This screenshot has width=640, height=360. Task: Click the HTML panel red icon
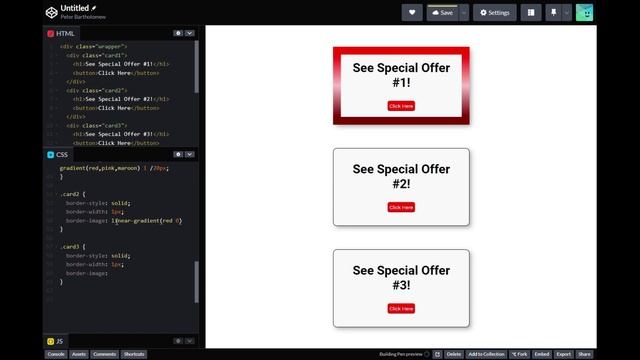coord(51,33)
